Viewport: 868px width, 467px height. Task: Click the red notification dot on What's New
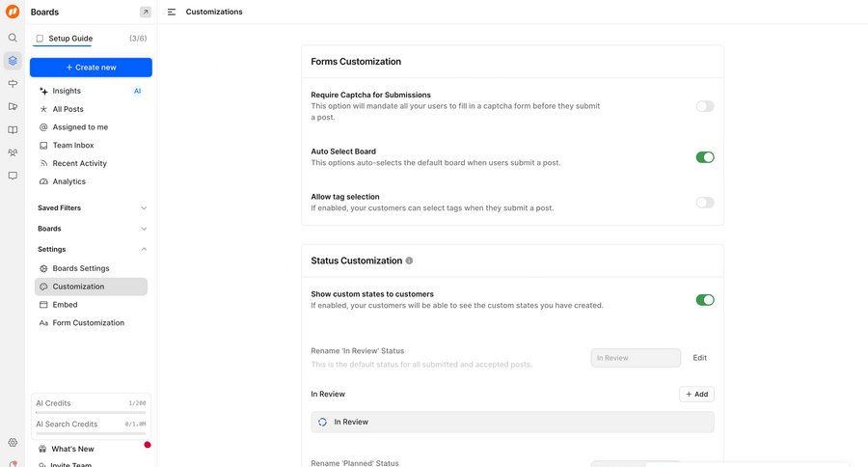point(148,444)
